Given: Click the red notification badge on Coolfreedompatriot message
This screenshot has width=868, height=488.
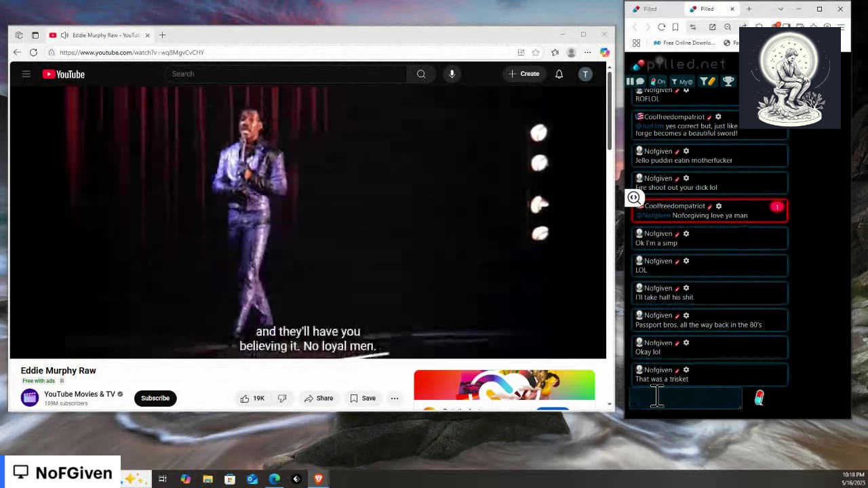Looking at the screenshot, I should point(777,207).
